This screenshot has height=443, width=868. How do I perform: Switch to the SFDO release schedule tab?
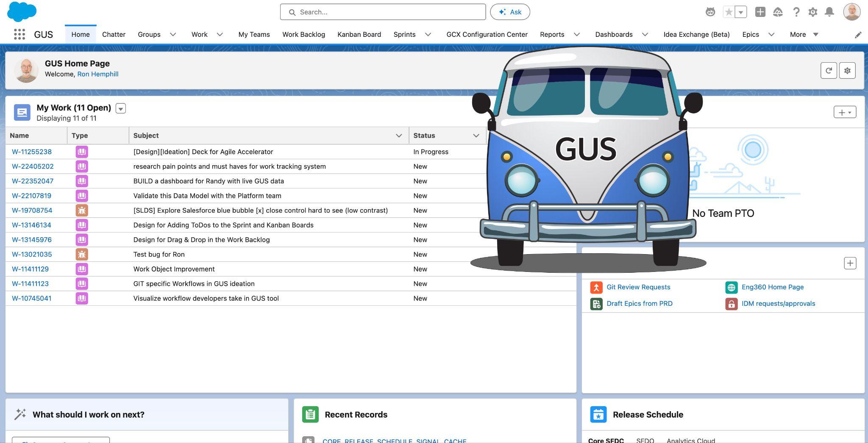(645, 440)
